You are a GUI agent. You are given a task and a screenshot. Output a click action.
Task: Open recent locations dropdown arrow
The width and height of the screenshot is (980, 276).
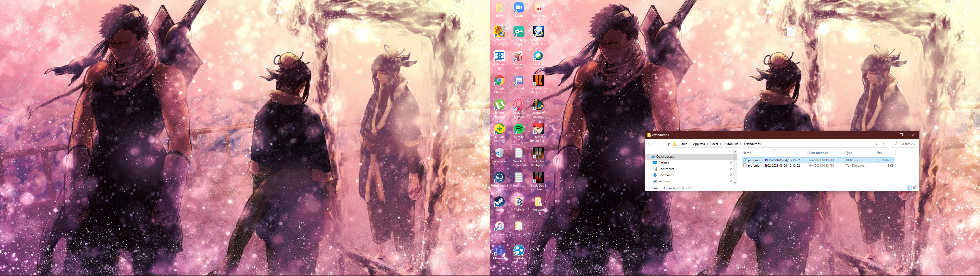[663, 144]
